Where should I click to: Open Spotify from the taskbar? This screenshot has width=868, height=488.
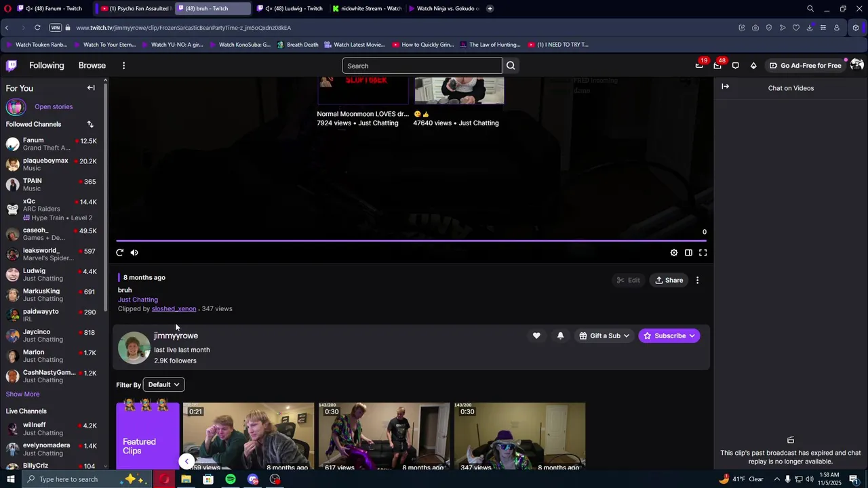pos(231,479)
